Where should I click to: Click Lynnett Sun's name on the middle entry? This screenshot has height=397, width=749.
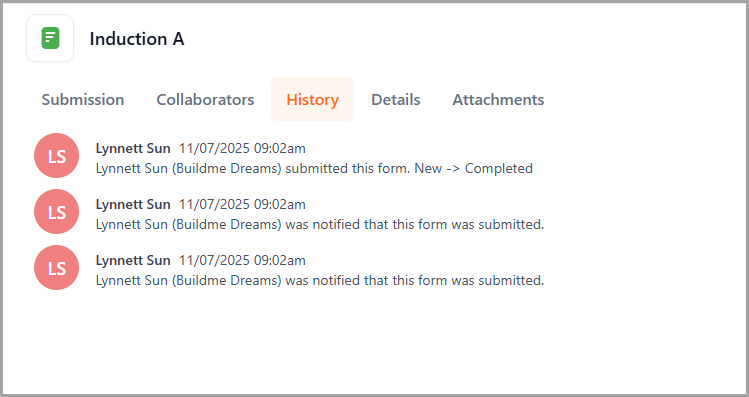[133, 204]
